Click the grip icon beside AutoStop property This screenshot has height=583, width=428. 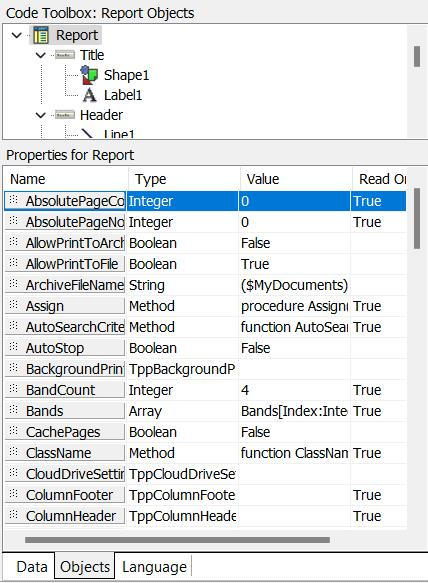pyautogui.click(x=13, y=347)
